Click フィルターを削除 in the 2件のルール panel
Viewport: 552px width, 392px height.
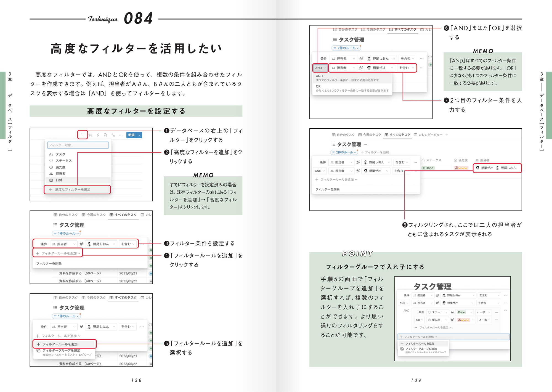[327, 189]
